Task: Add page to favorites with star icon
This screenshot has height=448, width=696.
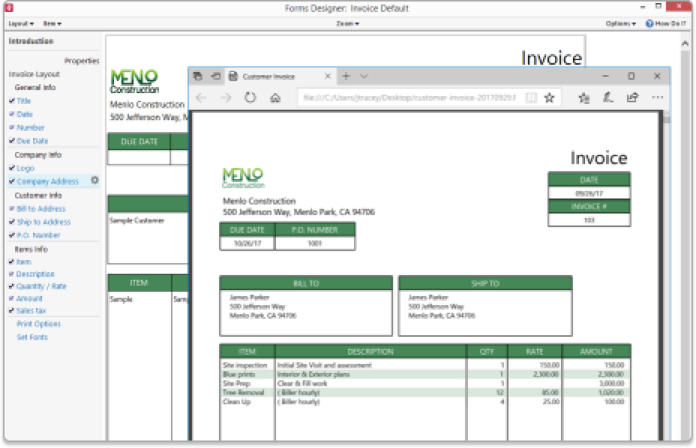Action: (x=549, y=98)
